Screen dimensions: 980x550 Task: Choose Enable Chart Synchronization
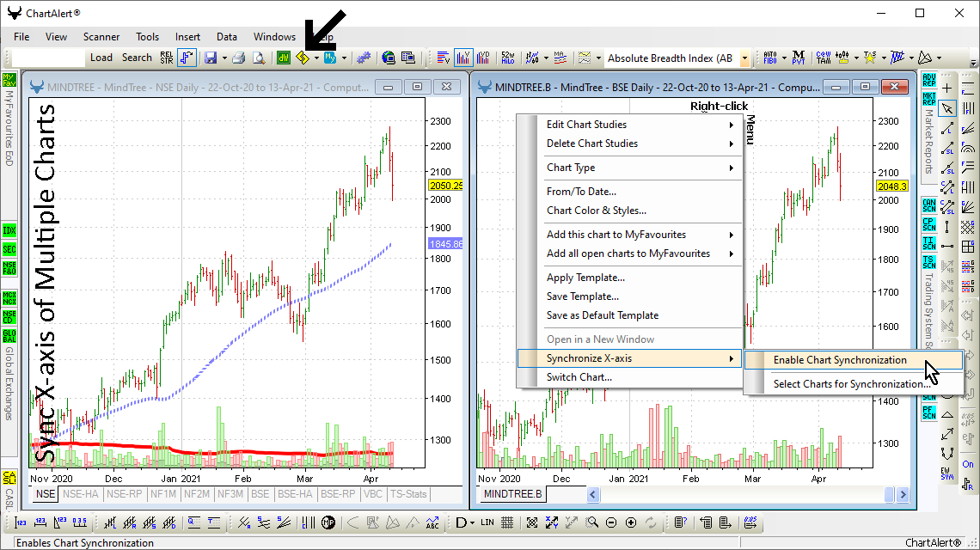pos(853,360)
